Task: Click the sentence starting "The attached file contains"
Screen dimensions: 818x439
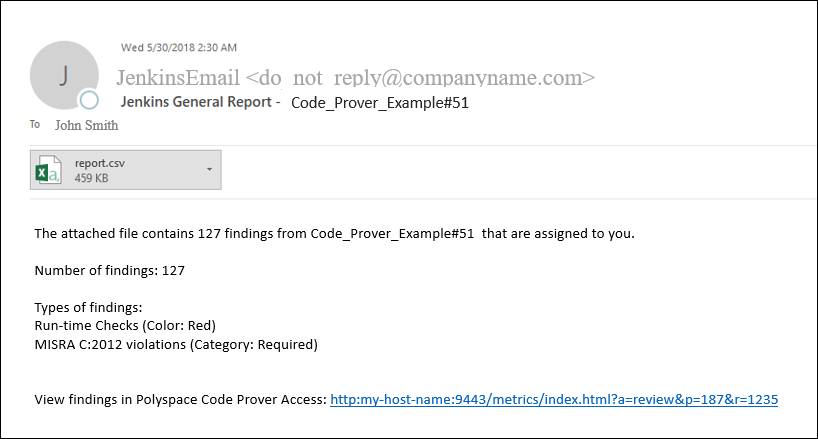Action: click(334, 234)
